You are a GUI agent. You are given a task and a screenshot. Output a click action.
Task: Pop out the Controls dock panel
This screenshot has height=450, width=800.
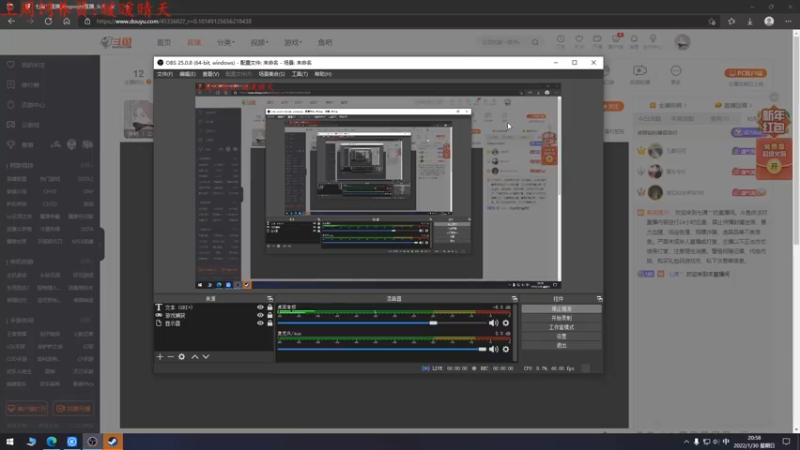click(599, 298)
